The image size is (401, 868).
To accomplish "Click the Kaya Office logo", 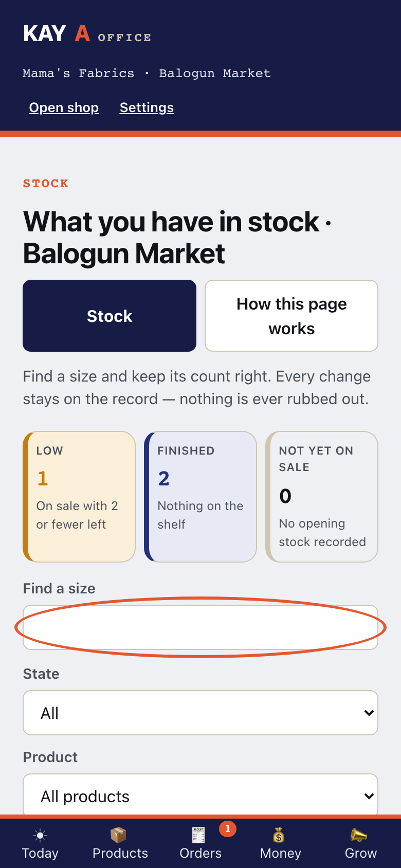I will pyautogui.click(x=87, y=34).
